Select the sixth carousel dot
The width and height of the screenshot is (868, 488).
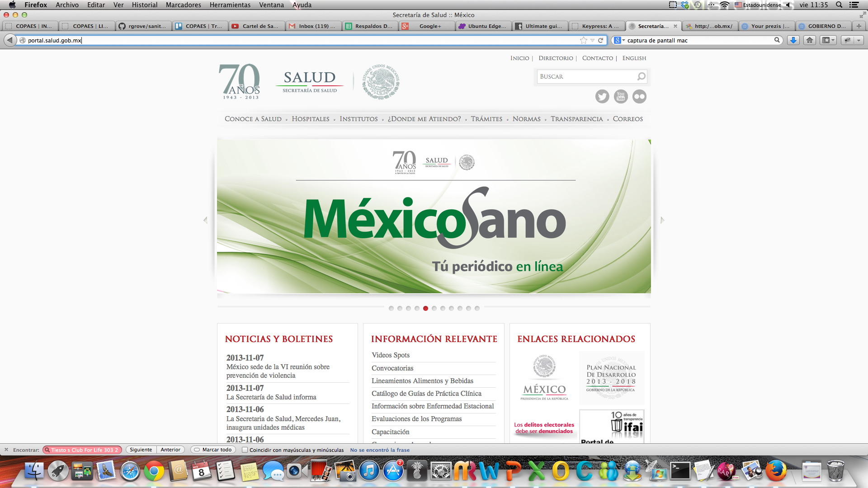(434, 308)
